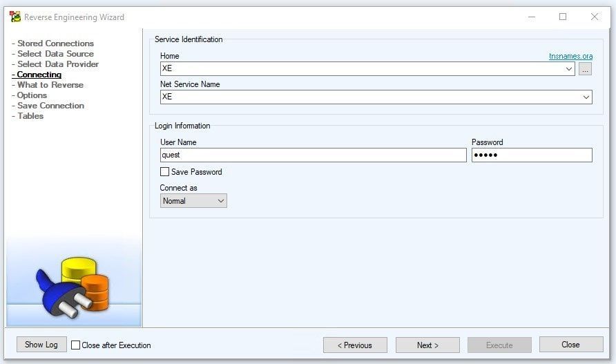Click the database plug illustration
This screenshot has height=364, width=616.
coord(73,287)
